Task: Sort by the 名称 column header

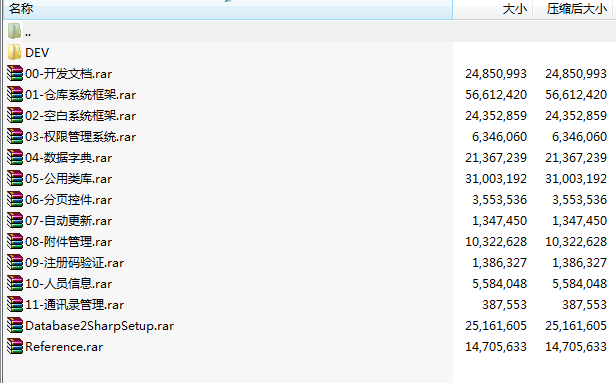Action: (228, 9)
